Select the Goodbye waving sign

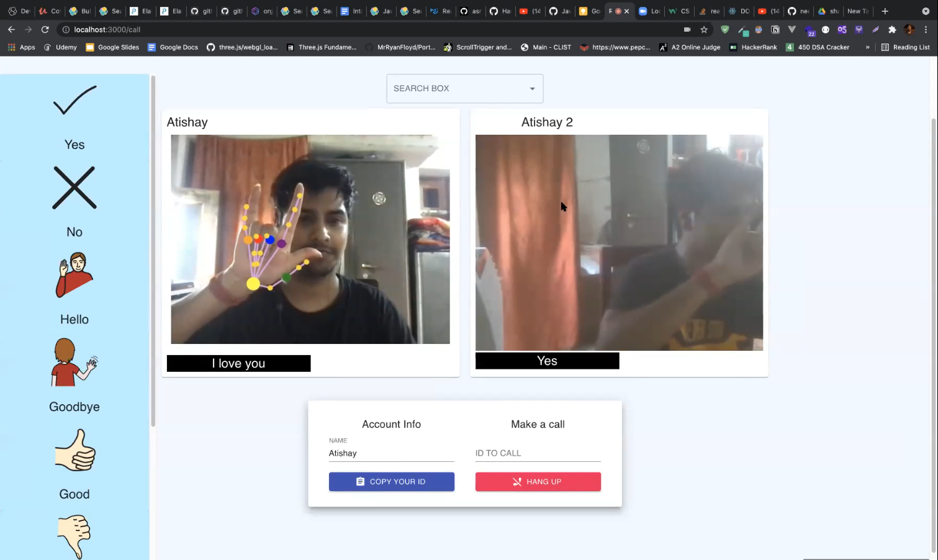pyautogui.click(x=74, y=363)
